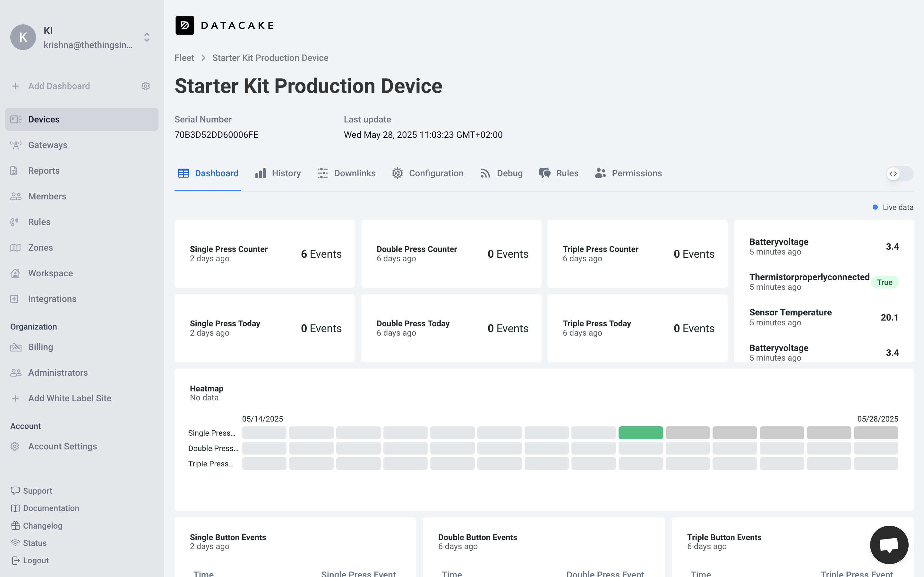
Task: Click Add Dashboard button
Action: 59,86
